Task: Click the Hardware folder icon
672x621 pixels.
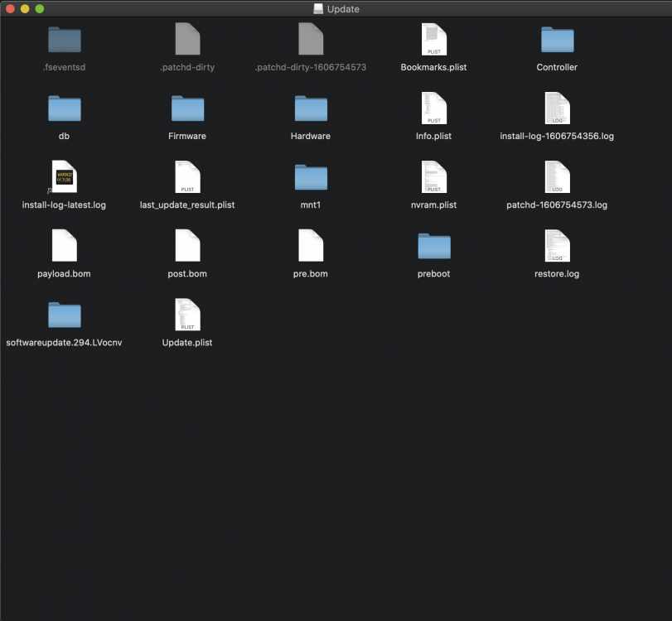Action: [311, 108]
